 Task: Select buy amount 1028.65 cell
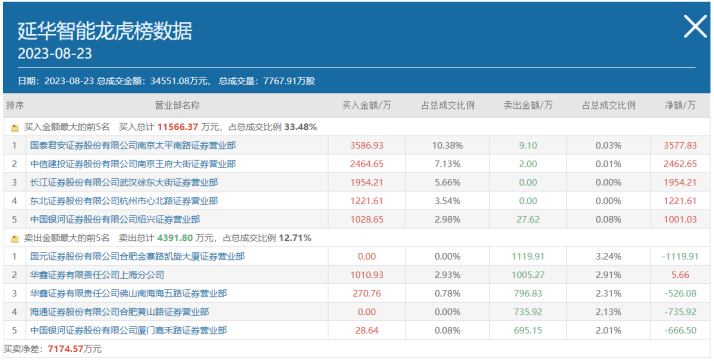click(x=367, y=219)
